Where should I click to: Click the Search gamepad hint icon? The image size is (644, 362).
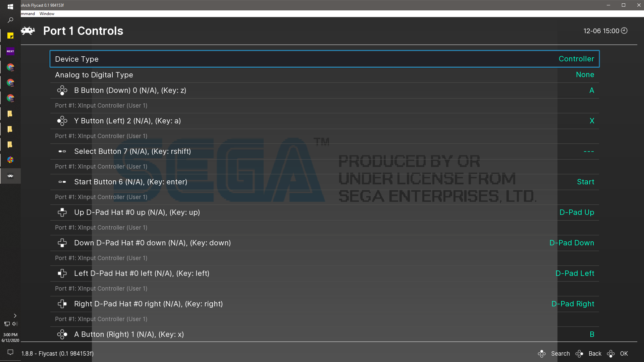point(542,354)
